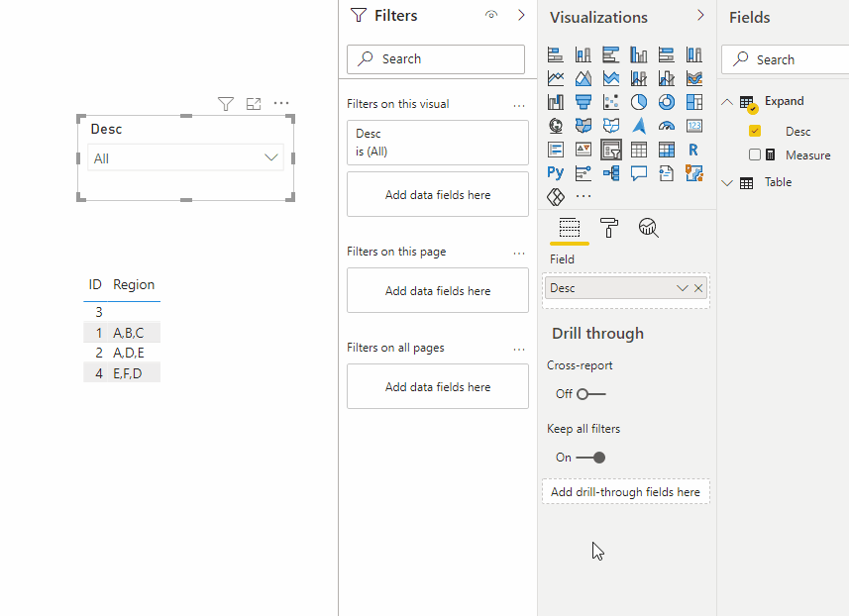Select the Donut chart visual

coord(667,102)
